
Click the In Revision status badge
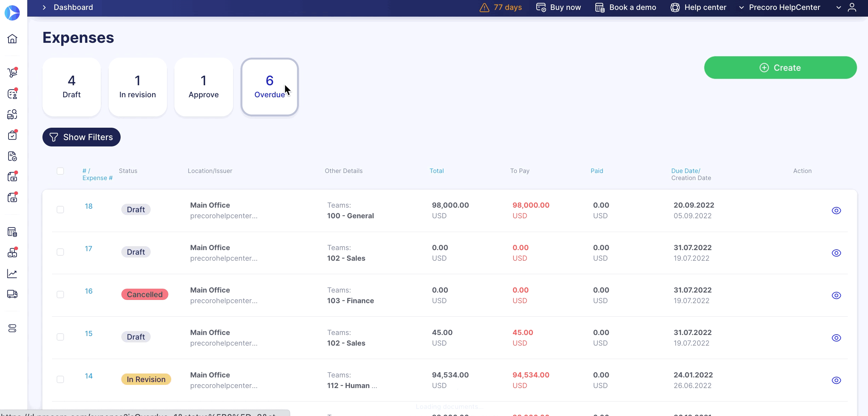click(x=146, y=379)
